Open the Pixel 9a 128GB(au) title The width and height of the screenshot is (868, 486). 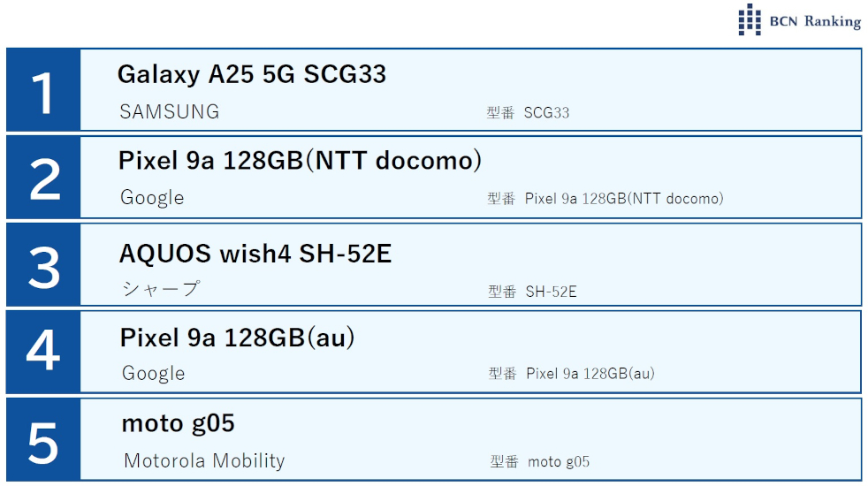point(238,338)
